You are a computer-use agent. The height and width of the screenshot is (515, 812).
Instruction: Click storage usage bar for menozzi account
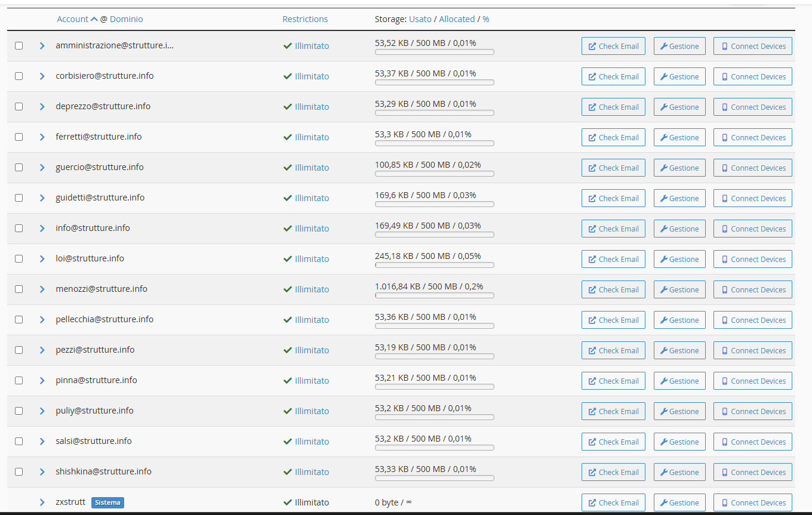coord(434,295)
